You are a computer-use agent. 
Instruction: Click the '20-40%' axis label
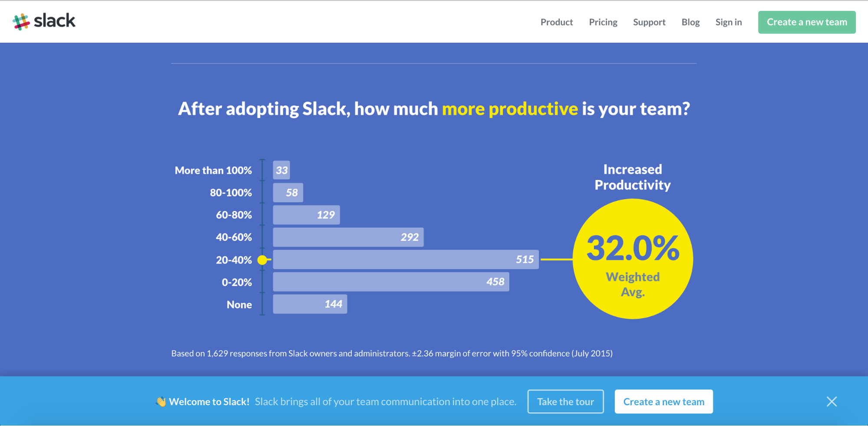234,260
